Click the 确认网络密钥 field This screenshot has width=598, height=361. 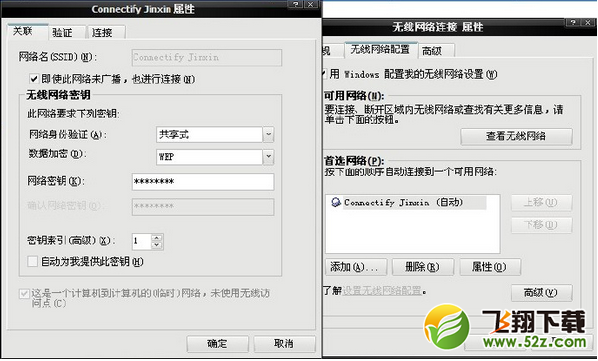click(x=203, y=207)
